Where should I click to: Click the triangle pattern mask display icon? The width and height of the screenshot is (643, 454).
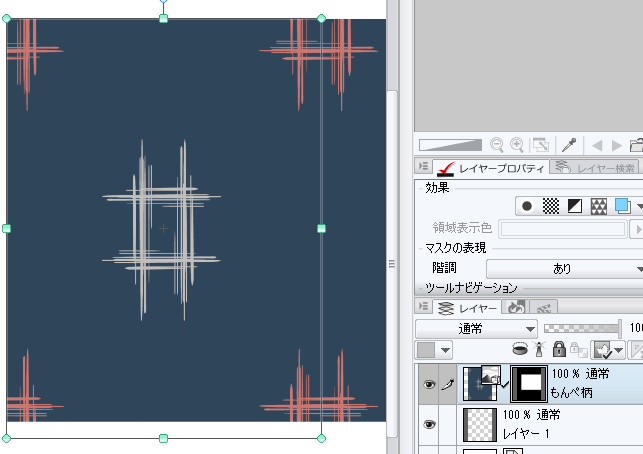pos(598,206)
